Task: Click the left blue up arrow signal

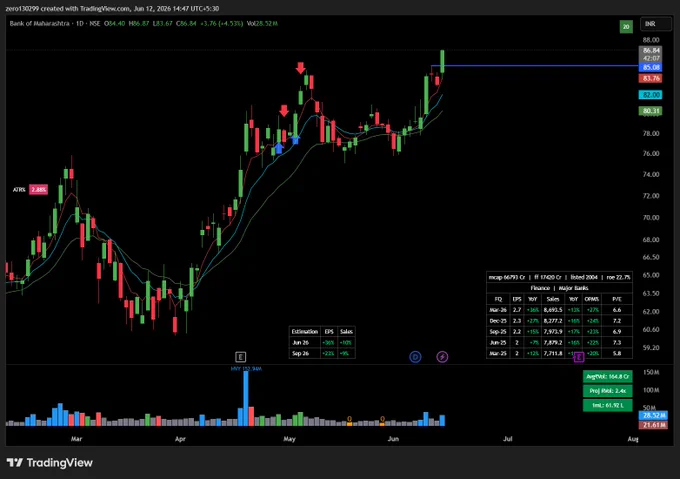Action: tap(279, 148)
